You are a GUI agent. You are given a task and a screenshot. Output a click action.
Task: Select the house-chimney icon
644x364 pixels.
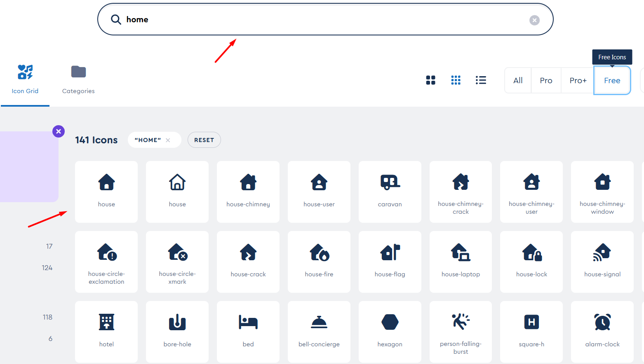pos(248,192)
